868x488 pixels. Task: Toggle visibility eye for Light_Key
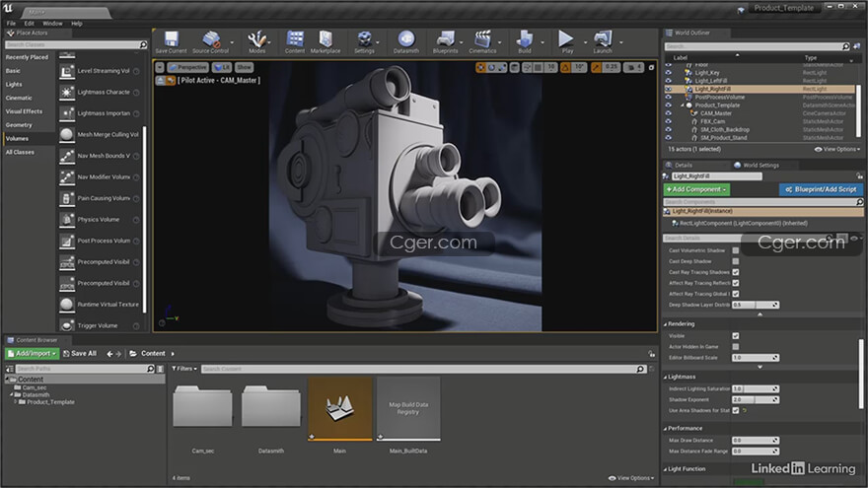tap(669, 73)
